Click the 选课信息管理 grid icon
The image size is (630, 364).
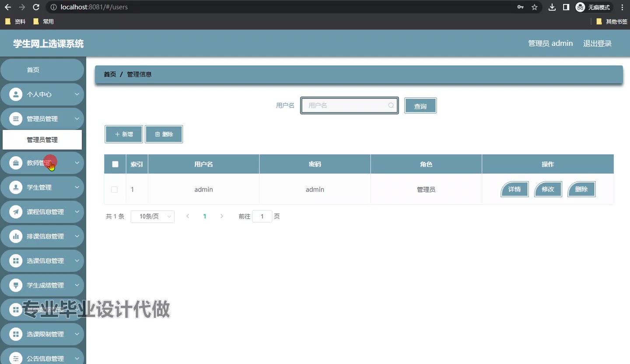coord(16,261)
